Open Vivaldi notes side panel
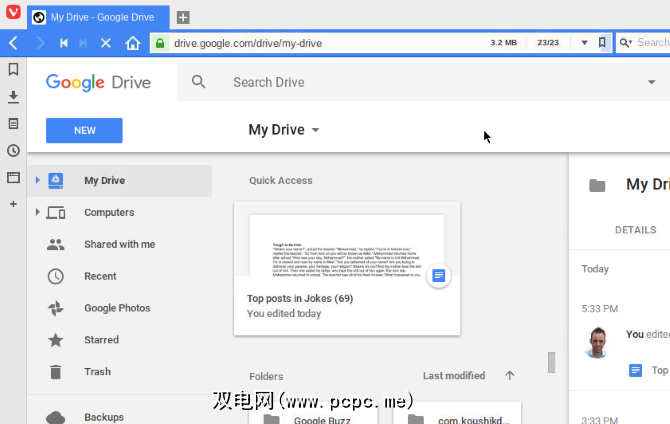Screen dimensions: 670x424 (13, 124)
